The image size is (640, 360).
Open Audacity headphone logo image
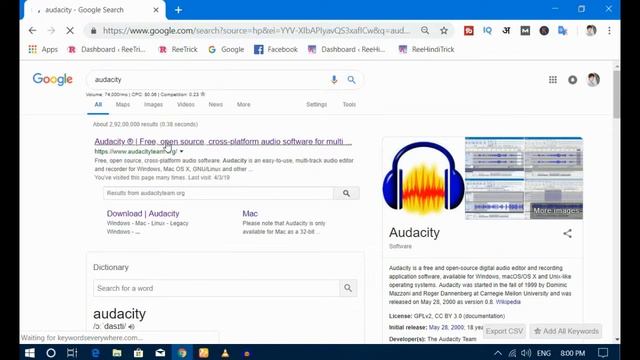(423, 178)
